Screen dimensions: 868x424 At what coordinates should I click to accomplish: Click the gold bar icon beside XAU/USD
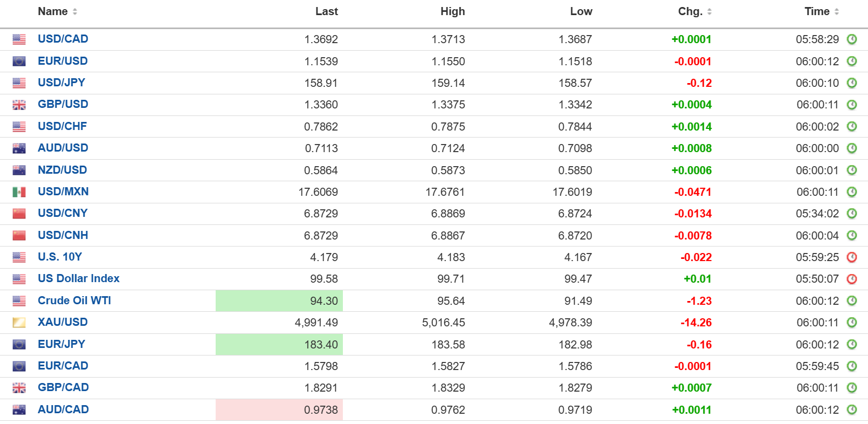point(19,323)
